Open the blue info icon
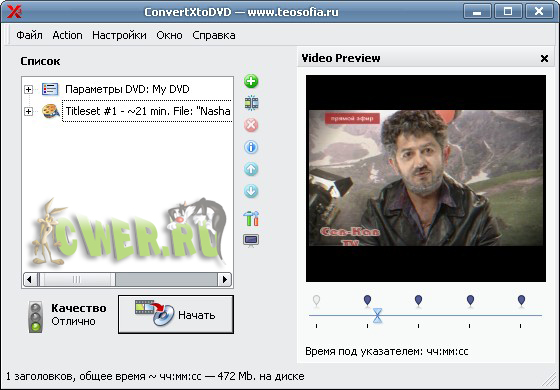 coord(251,147)
